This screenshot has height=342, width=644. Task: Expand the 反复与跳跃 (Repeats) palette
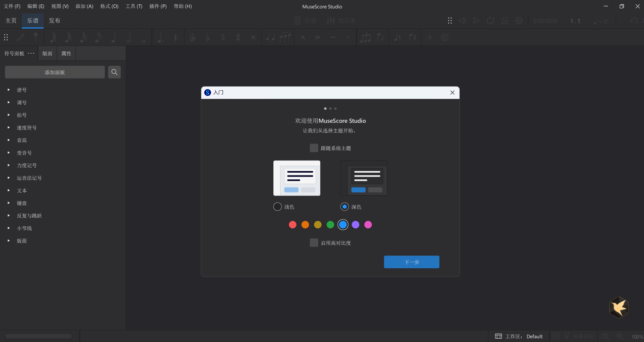tap(9, 216)
